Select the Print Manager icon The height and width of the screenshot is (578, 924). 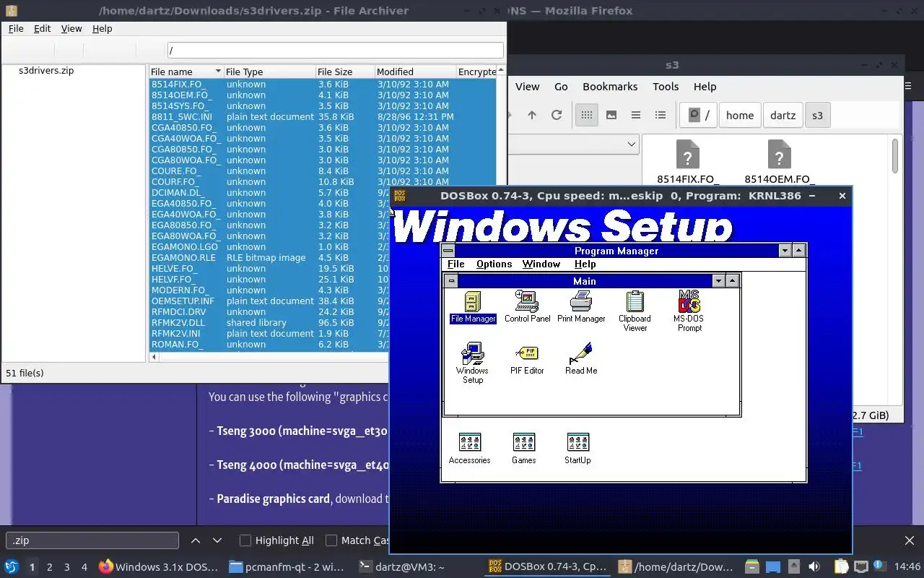[x=581, y=307]
